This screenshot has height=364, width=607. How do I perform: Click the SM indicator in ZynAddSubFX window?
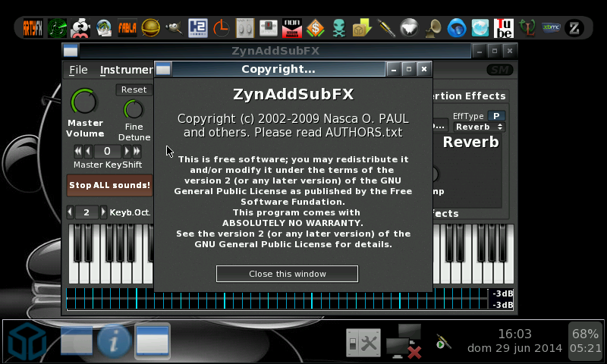(500, 70)
